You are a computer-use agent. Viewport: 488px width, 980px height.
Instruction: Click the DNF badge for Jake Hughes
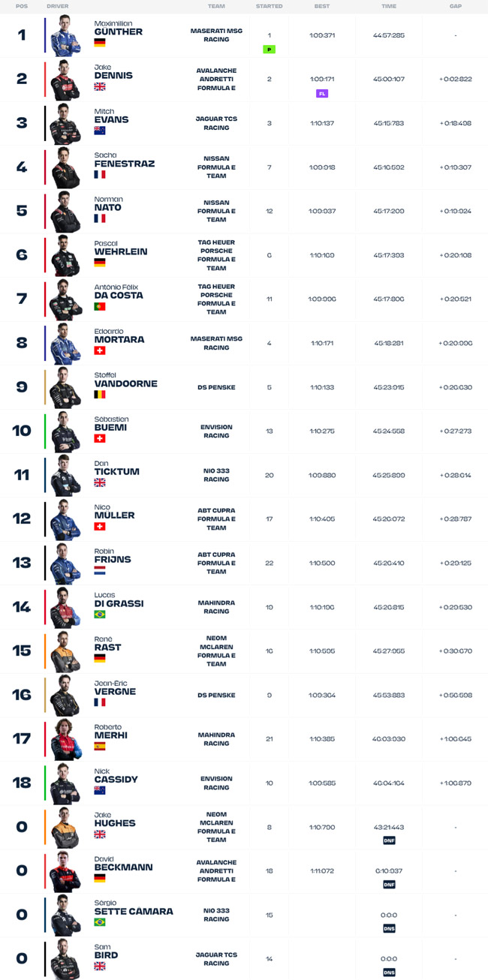coord(389,840)
